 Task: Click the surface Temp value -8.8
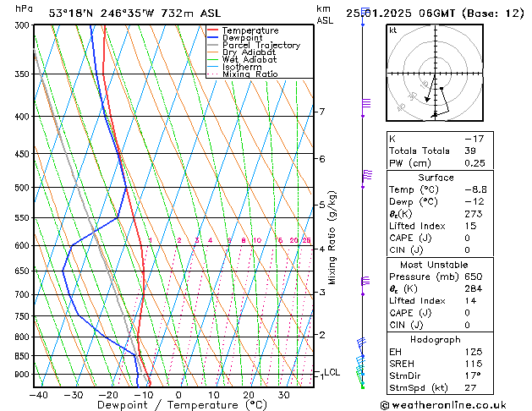[475, 189]
